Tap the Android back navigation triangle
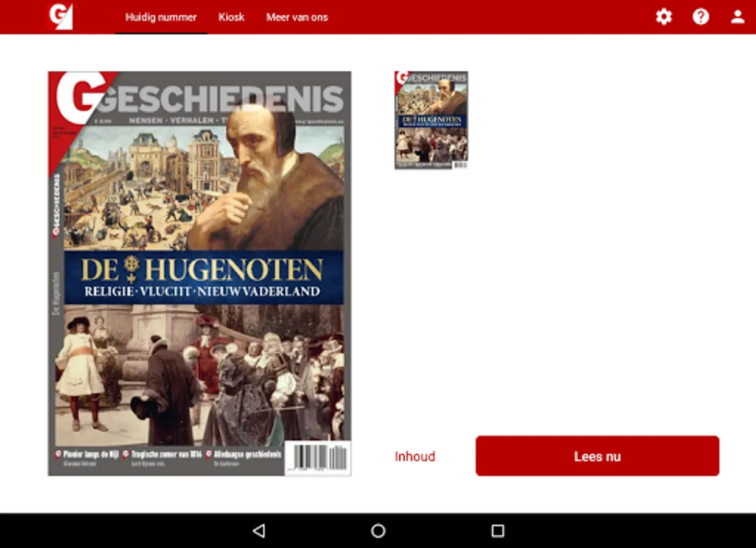 259,531
